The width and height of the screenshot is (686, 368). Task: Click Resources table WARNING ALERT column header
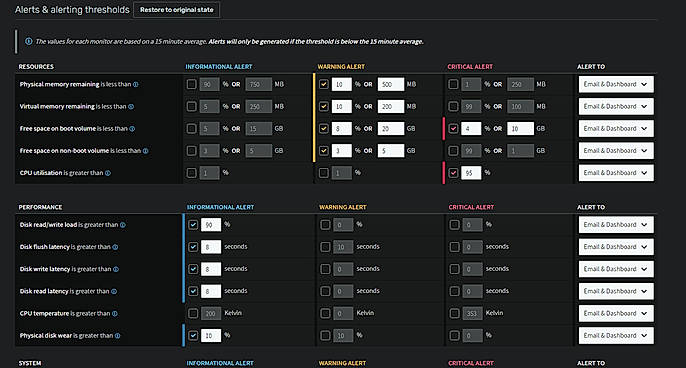point(341,67)
